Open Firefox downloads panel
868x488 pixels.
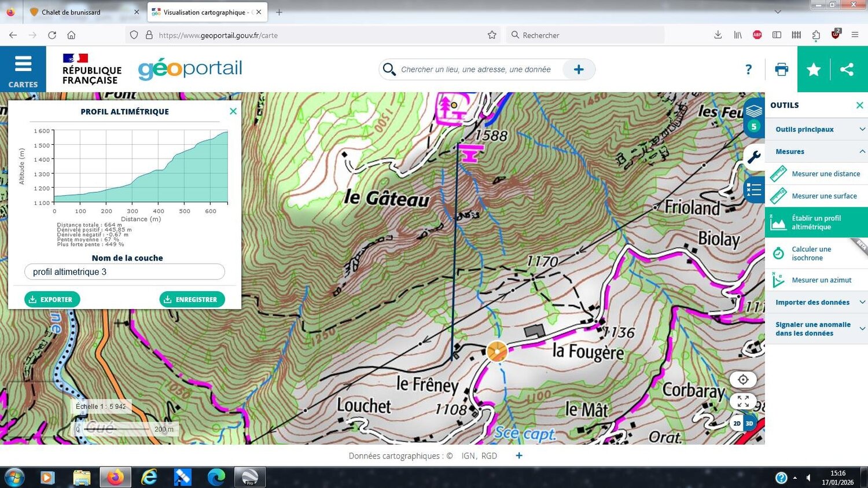point(718,35)
